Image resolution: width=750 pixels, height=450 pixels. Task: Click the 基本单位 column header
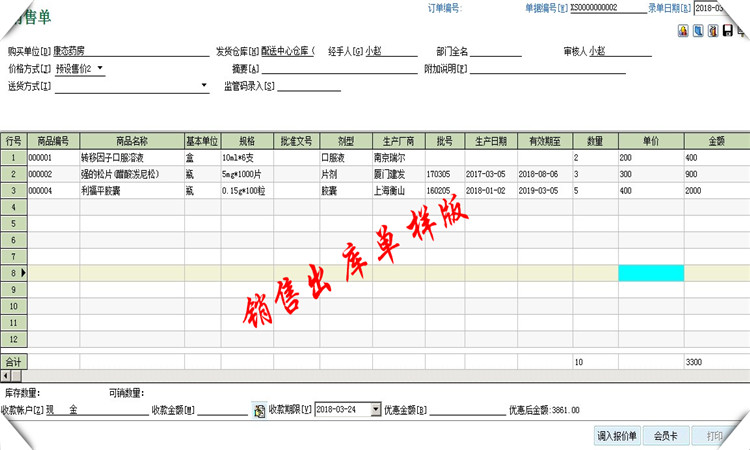[202, 141]
